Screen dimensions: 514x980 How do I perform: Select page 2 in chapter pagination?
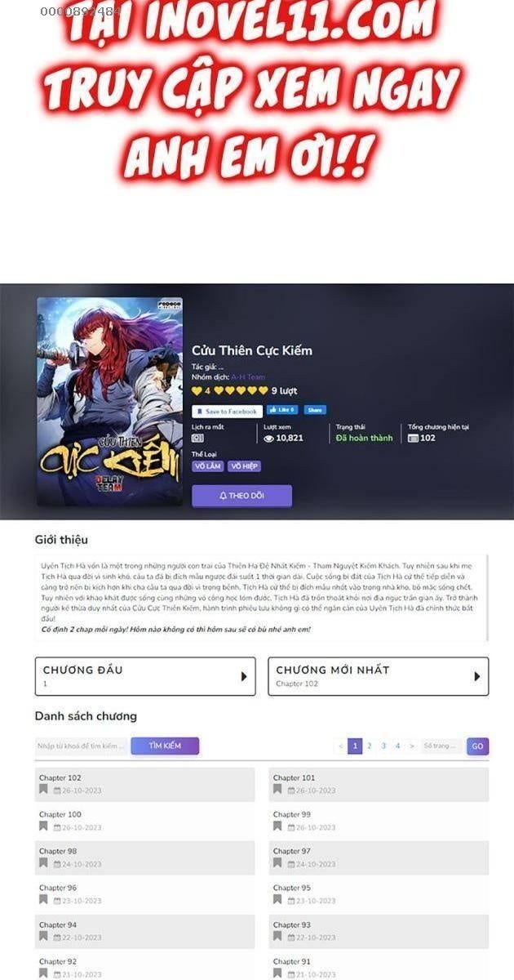369,746
